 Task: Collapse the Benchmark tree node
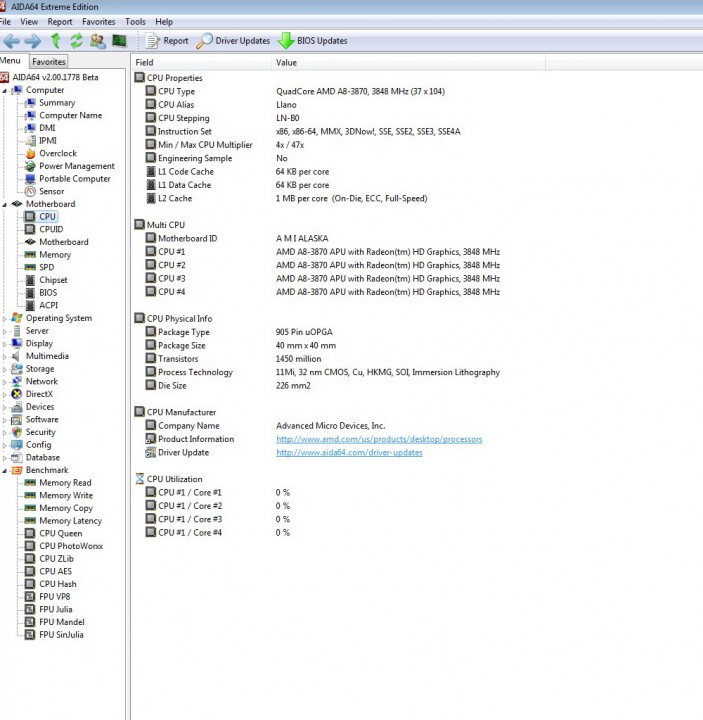point(5,471)
